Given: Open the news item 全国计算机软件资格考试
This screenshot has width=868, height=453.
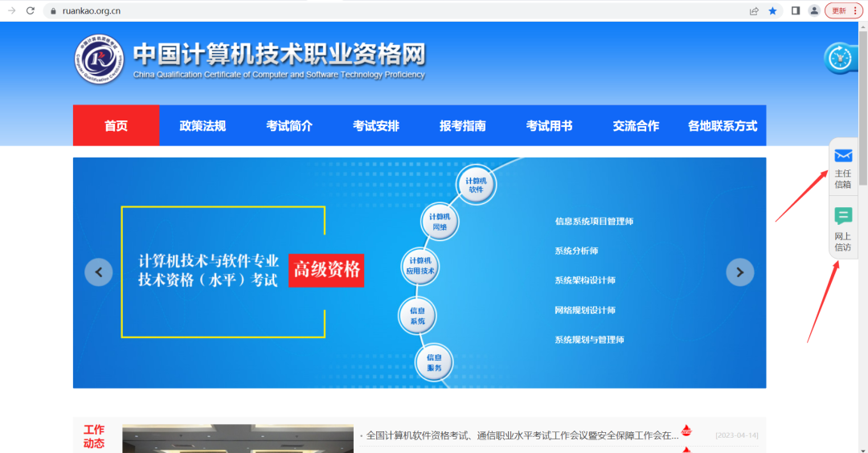Looking at the screenshot, I should pos(522,435).
